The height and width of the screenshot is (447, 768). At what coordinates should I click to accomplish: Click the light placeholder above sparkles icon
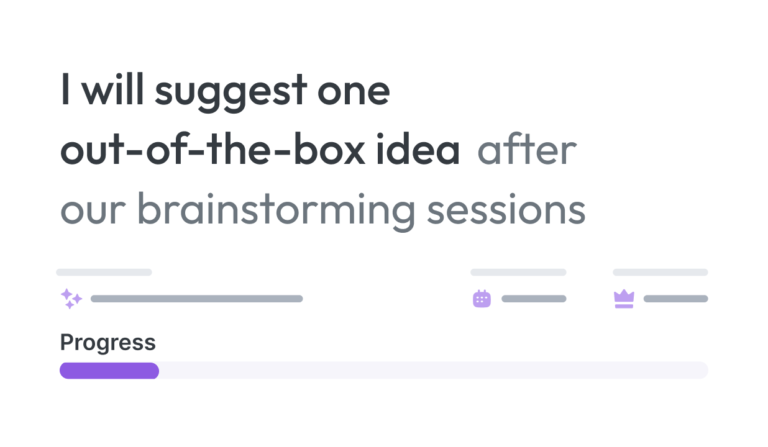pyautogui.click(x=104, y=272)
